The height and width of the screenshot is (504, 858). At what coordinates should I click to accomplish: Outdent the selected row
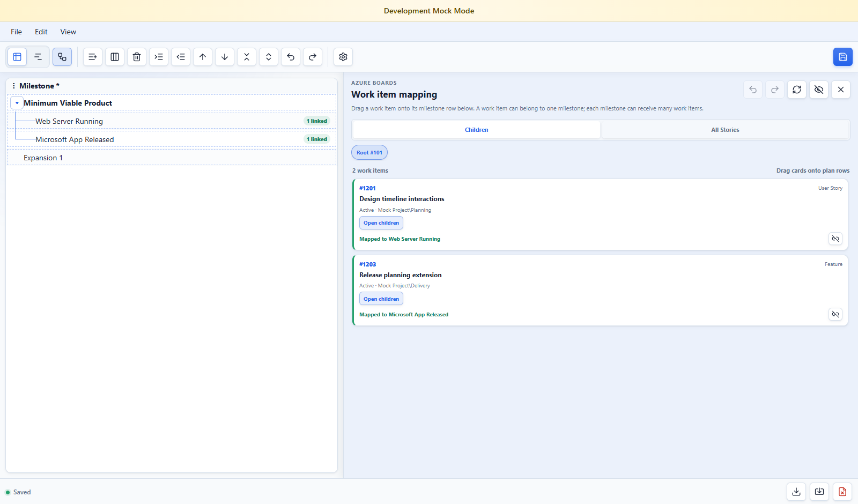pos(181,57)
